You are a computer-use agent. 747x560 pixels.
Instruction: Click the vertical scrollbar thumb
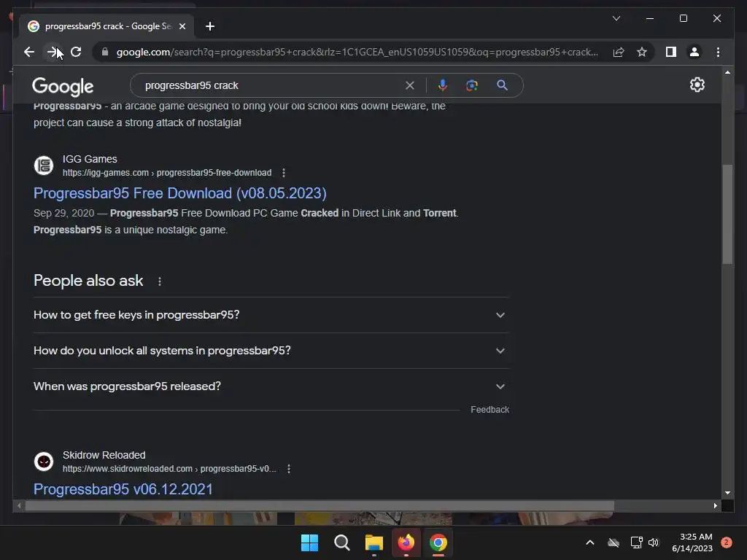(x=727, y=214)
